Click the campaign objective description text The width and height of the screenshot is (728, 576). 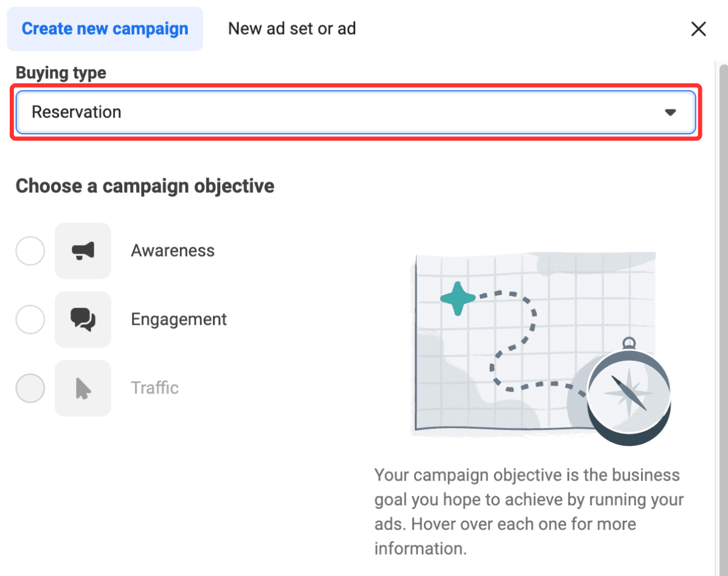point(528,512)
